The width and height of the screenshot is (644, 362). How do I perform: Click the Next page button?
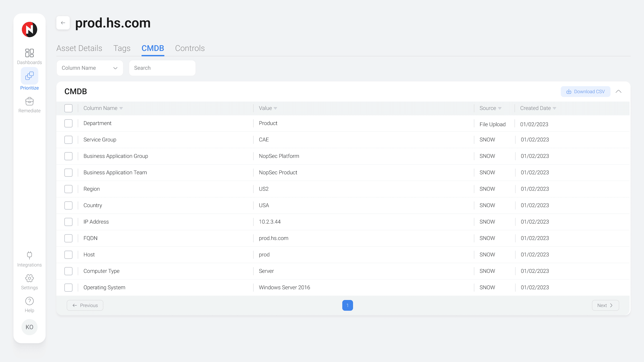coord(605,305)
